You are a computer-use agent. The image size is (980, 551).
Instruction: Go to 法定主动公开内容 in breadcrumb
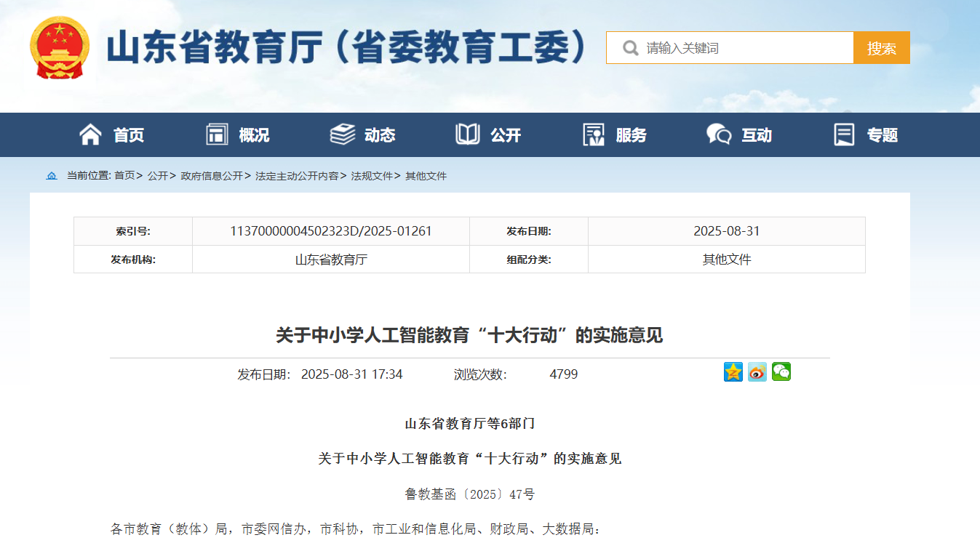tap(297, 176)
